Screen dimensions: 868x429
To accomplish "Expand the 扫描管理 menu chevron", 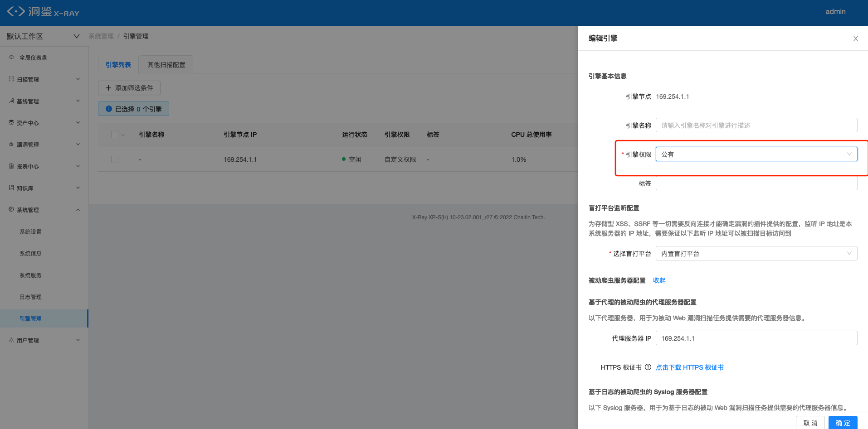I will 78,79.
